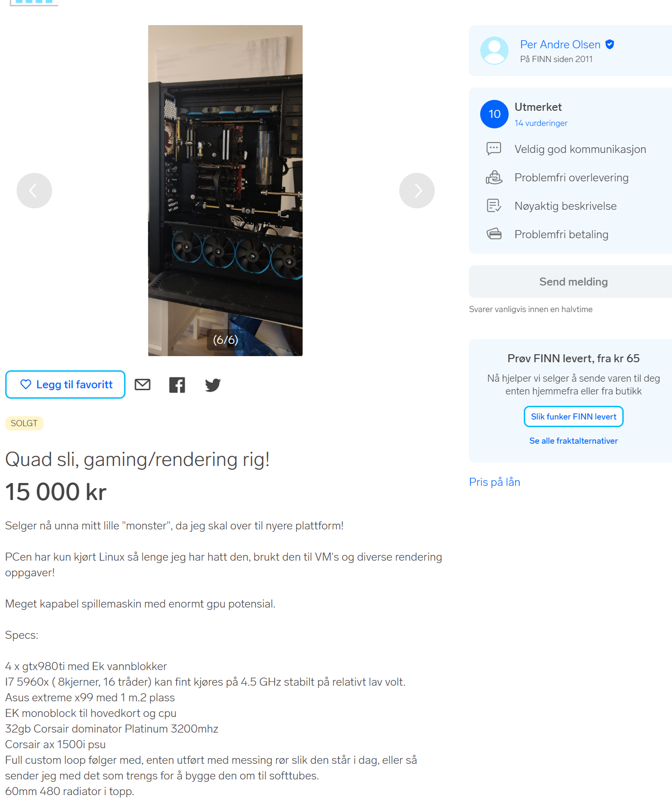Open Pris på lån link
This screenshot has height=805, width=672.
pos(494,482)
